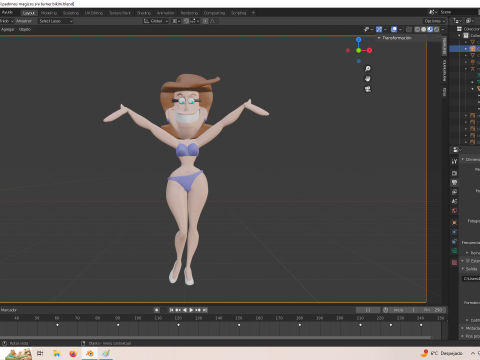Open the Object Constraints properties tab icon

click(x=454, y=241)
